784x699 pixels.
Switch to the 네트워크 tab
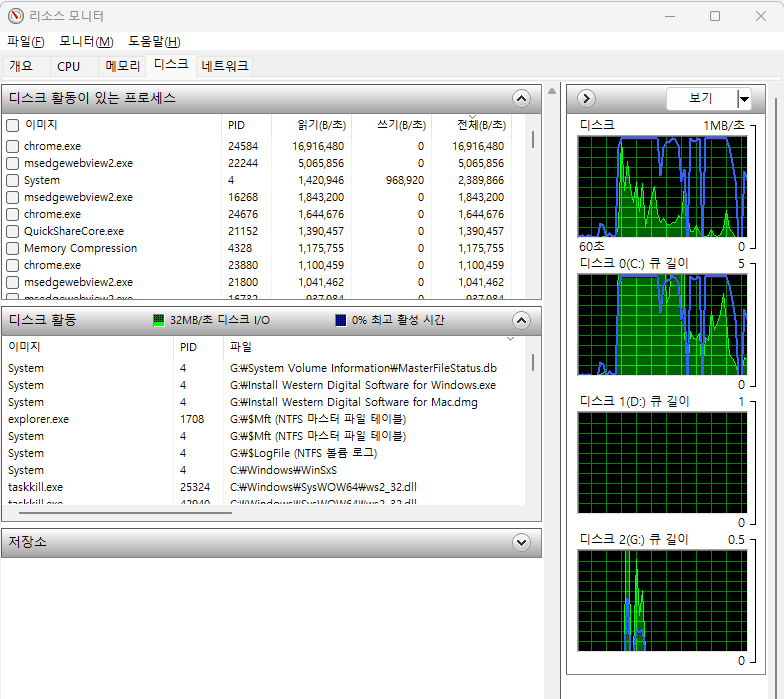tap(224, 66)
